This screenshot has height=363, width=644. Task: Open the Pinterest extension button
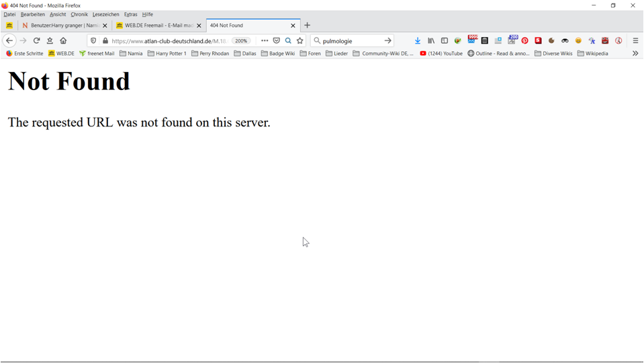pos(525,41)
